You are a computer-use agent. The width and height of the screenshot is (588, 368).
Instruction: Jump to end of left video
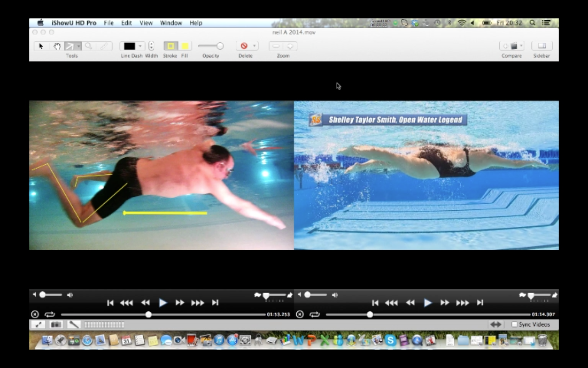click(215, 303)
